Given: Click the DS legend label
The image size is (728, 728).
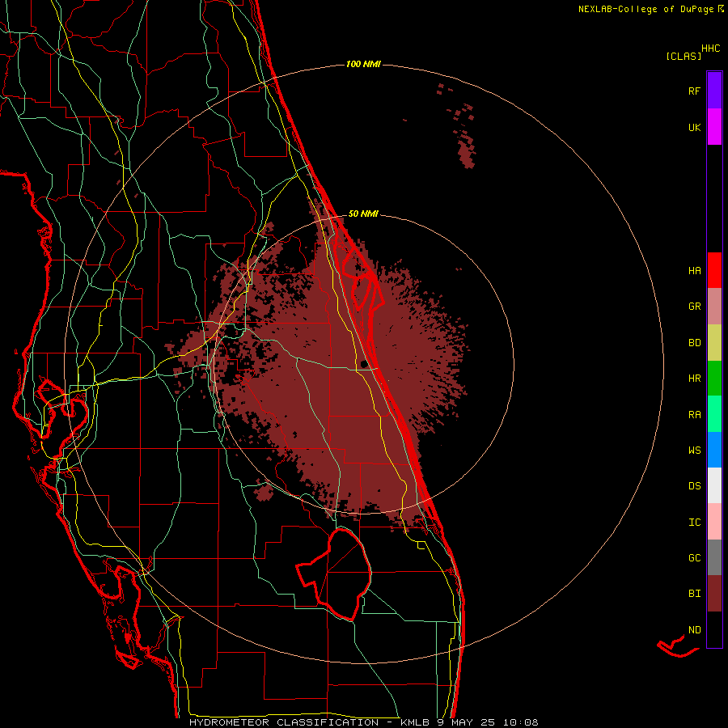Looking at the screenshot, I should click(x=694, y=486).
